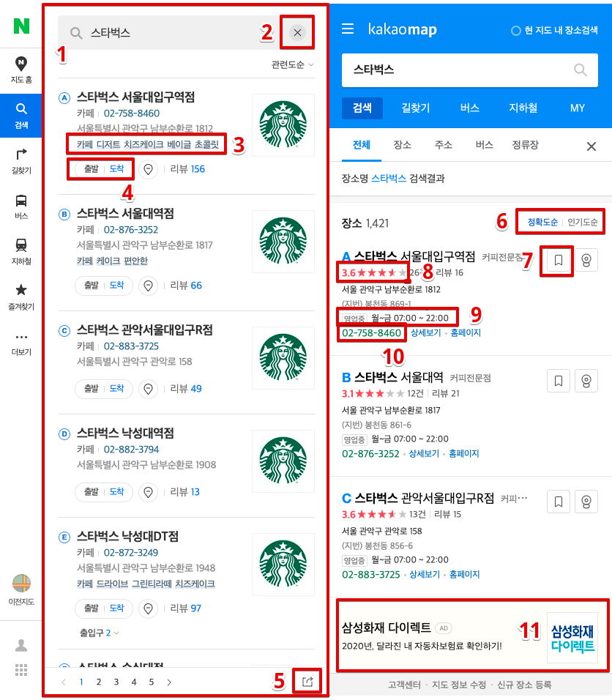Open 길찾기 in Naver sidebar
612x700 pixels.
[x=21, y=161]
